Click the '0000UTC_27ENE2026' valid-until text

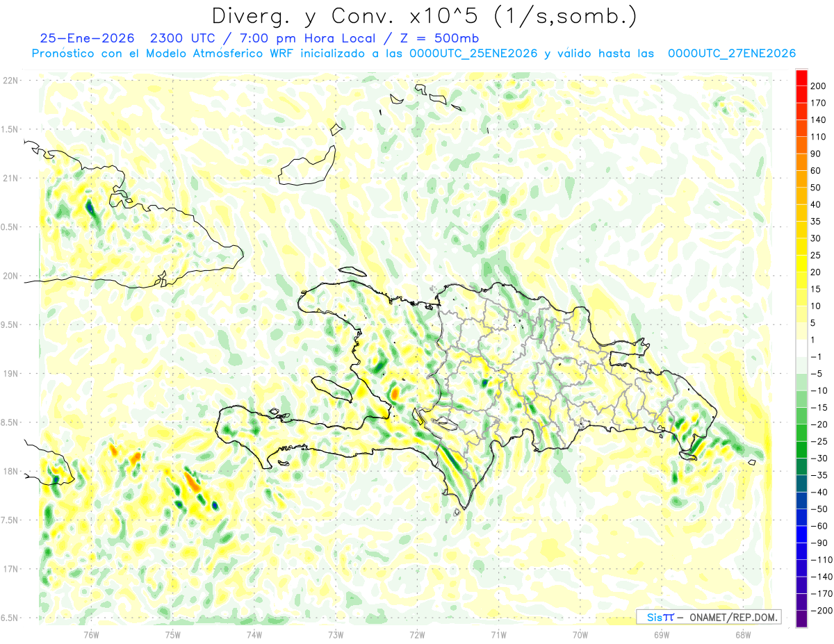click(731, 53)
